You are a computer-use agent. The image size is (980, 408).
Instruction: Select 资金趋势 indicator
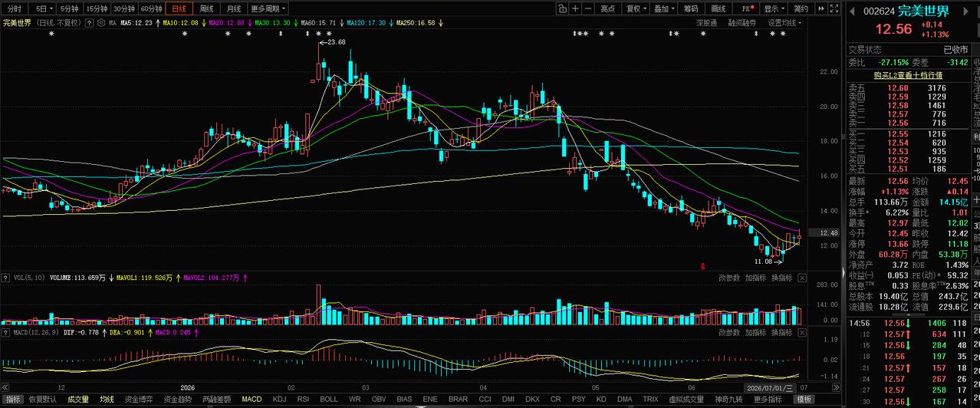177,400
